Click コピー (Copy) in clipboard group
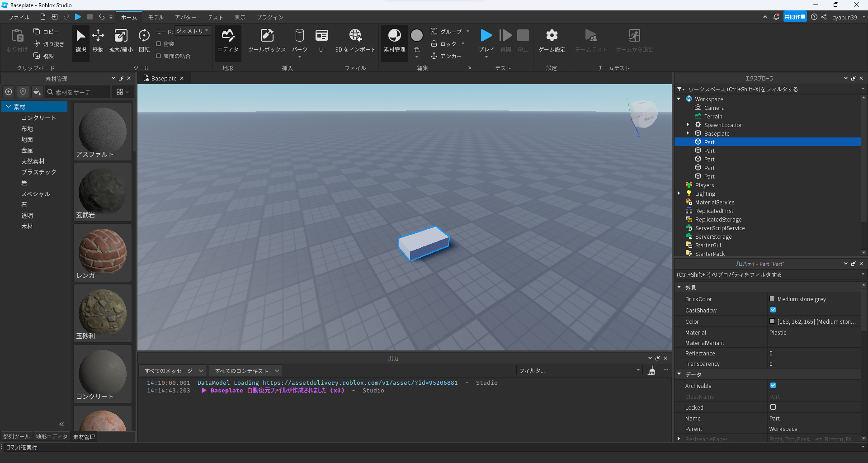 tap(46, 32)
